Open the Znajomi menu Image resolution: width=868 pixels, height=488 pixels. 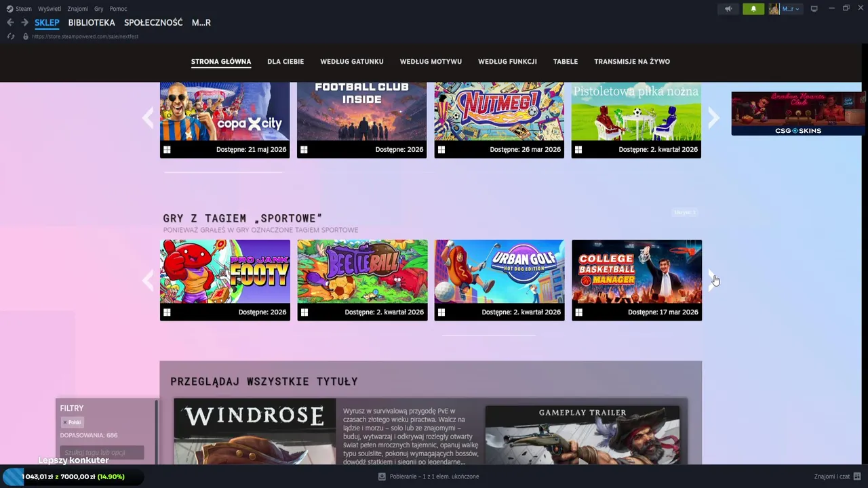[77, 9]
